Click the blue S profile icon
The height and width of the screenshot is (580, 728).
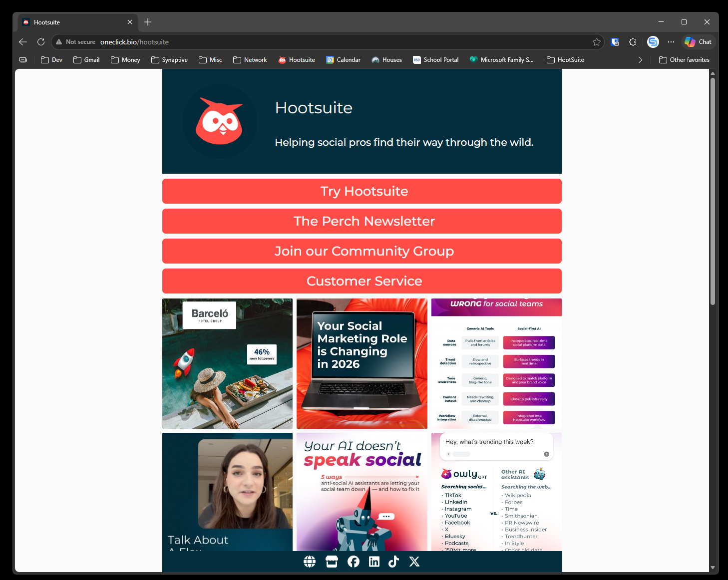[x=653, y=42]
